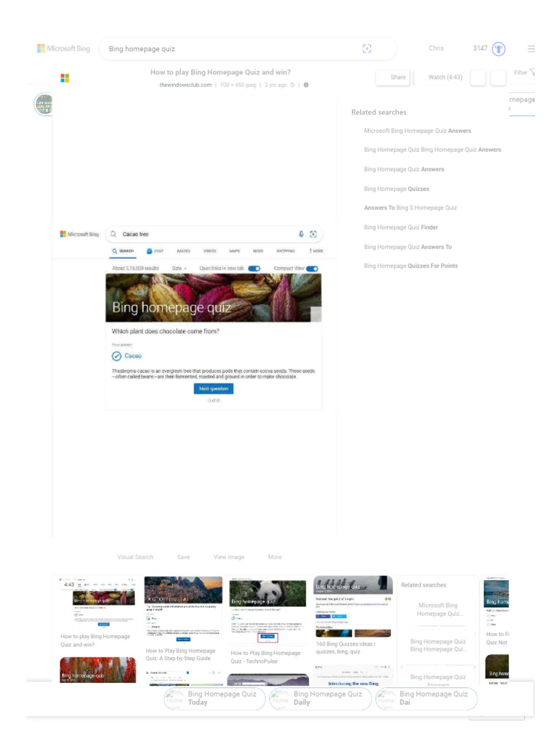This screenshot has width=560, height=747.
Task: Click the Microsoft Bing logo in the header
Action: tap(63, 49)
